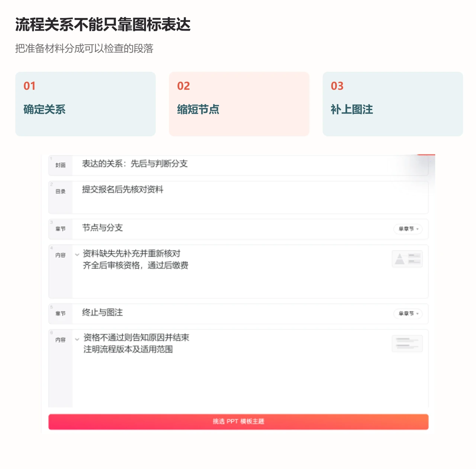Viewport: 476px width, 469px height.
Task: Click the 补上图注 step heading
Action: pyautogui.click(x=352, y=109)
